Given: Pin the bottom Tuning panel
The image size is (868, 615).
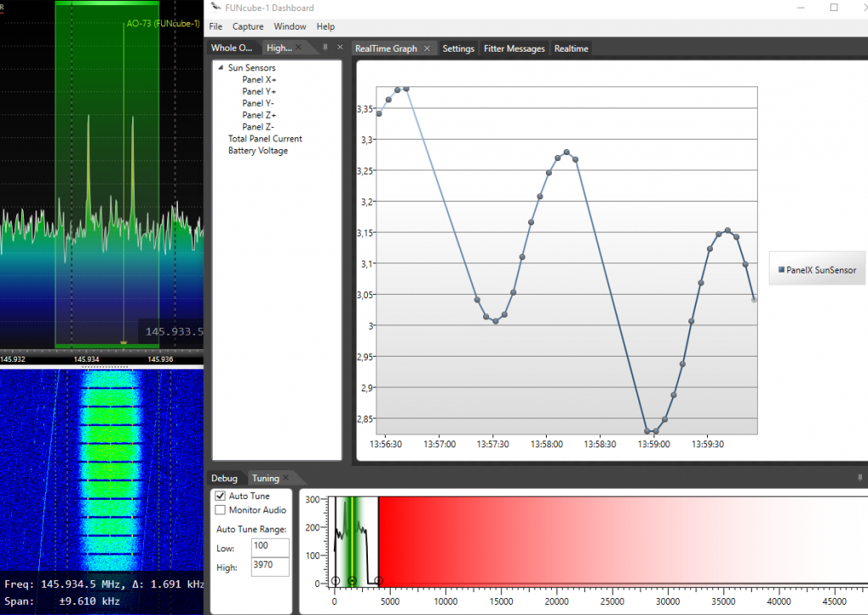Looking at the screenshot, I should pos(860,478).
